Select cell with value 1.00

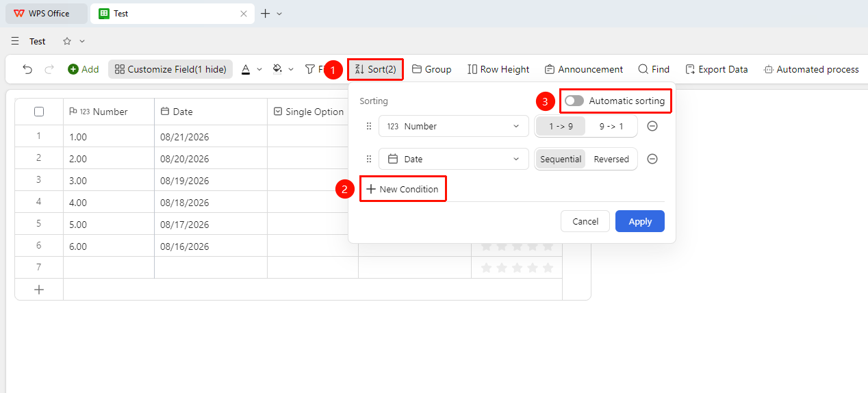click(x=109, y=137)
